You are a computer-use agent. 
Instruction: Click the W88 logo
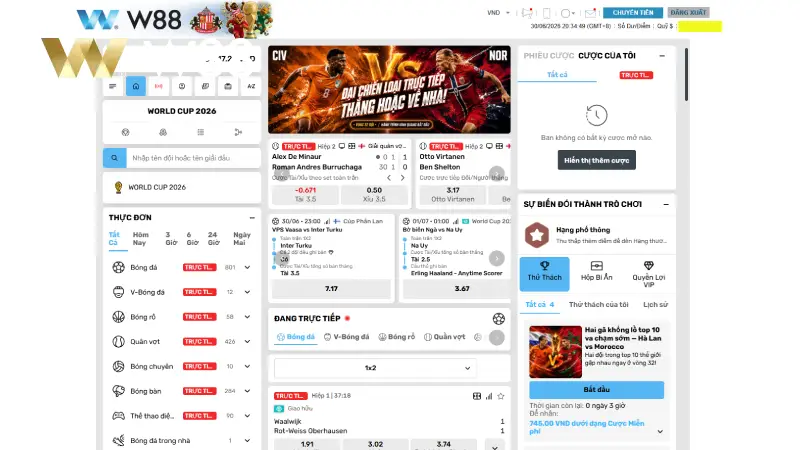pyautogui.click(x=129, y=20)
